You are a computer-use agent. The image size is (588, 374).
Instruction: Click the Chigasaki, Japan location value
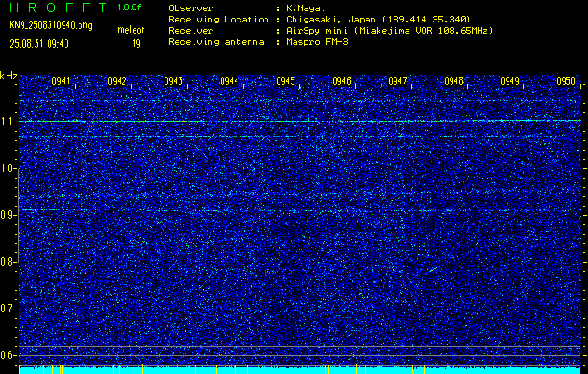pos(379,19)
